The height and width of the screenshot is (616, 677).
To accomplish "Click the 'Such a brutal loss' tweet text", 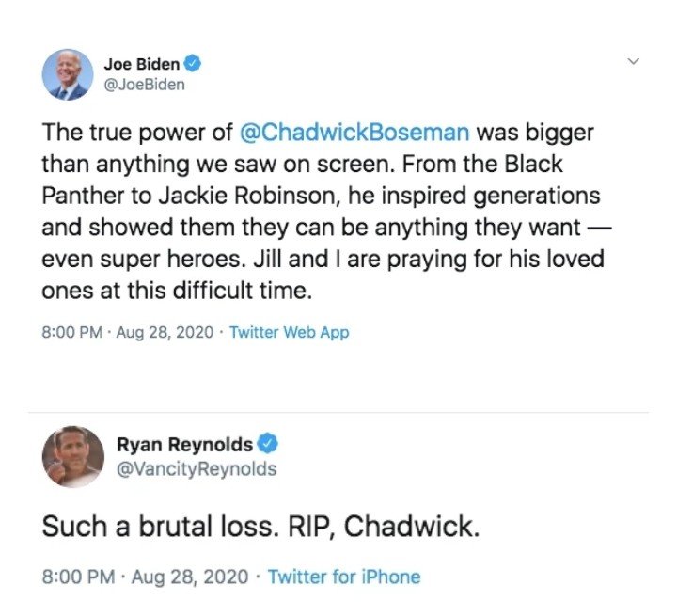I will point(260,527).
